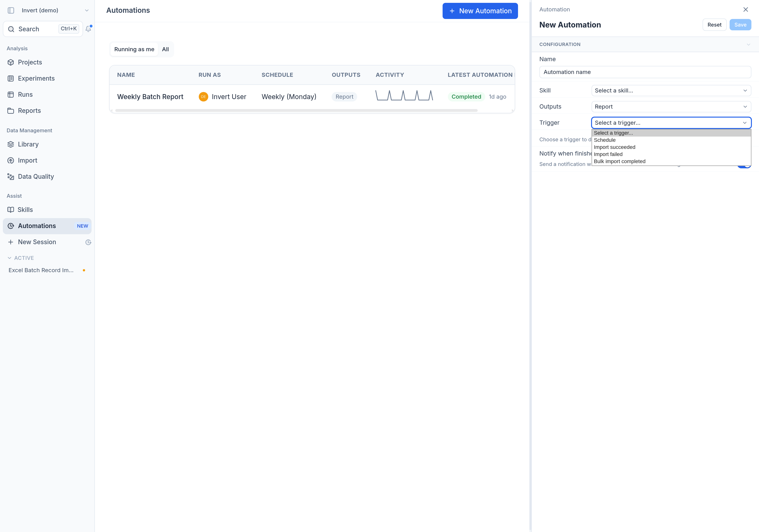Click the OUTPUTS column header
The height and width of the screenshot is (532, 759).
[346, 75]
